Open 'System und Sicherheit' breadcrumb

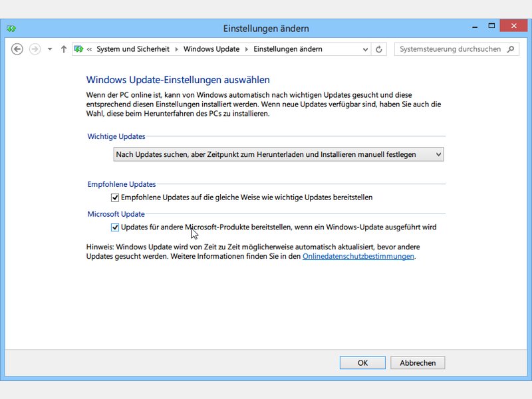click(x=133, y=49)
